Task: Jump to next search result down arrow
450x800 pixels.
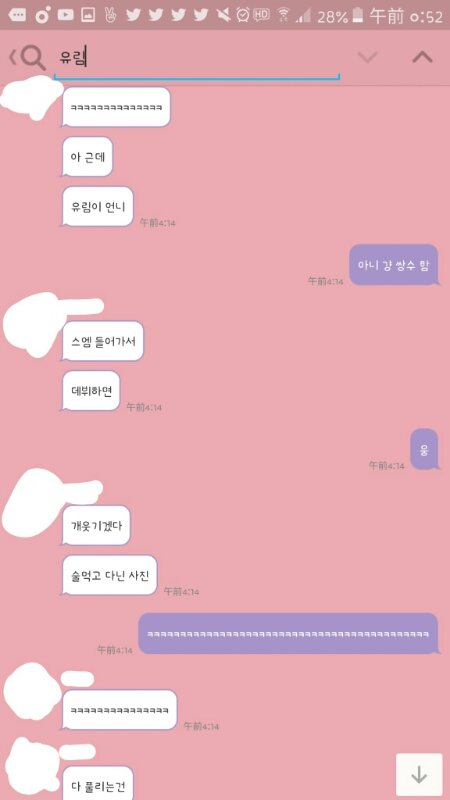Action: tap(367, 57)
